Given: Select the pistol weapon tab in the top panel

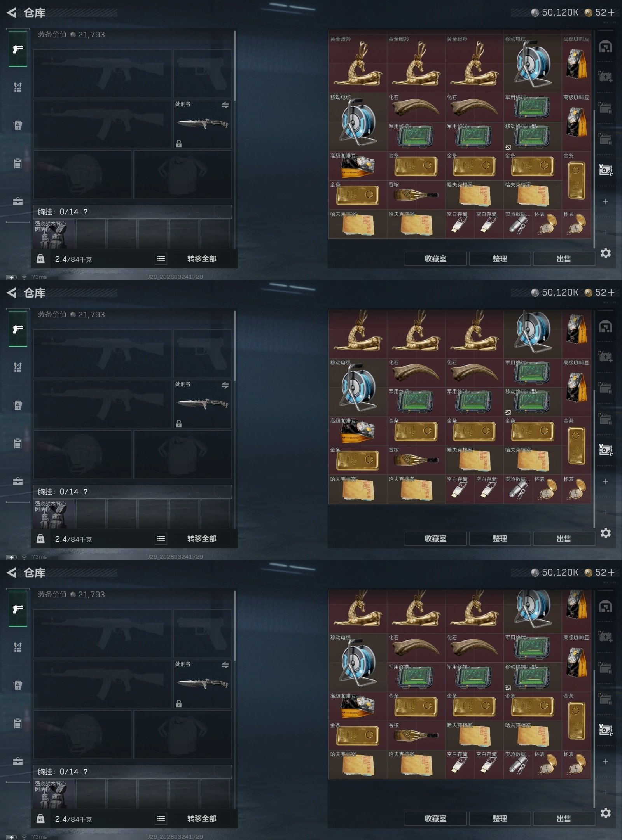Looking at the screenshot, I should tap(18, 49).
